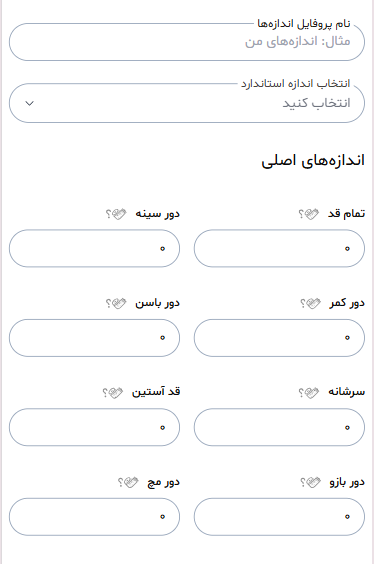Click the chevron arrow in standard size selector
Viewport: 374px width, 564px height.
click(29, 104)
